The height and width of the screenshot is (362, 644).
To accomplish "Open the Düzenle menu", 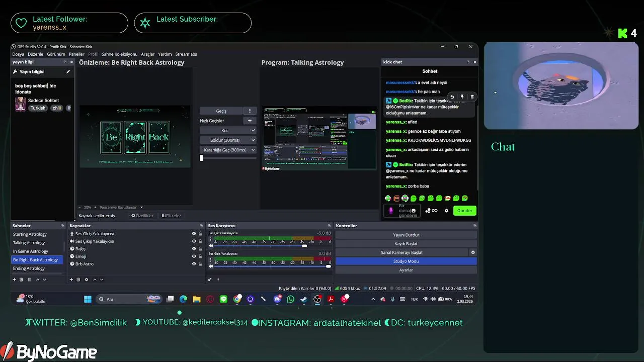I will click(x=35, y=54).
